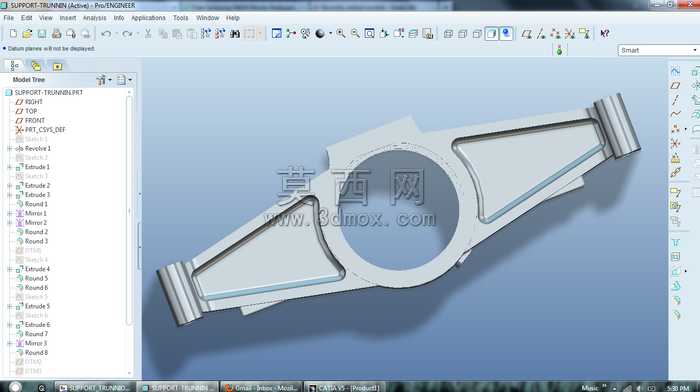Click the Zoom Out magnifier icon

(355, 33)
